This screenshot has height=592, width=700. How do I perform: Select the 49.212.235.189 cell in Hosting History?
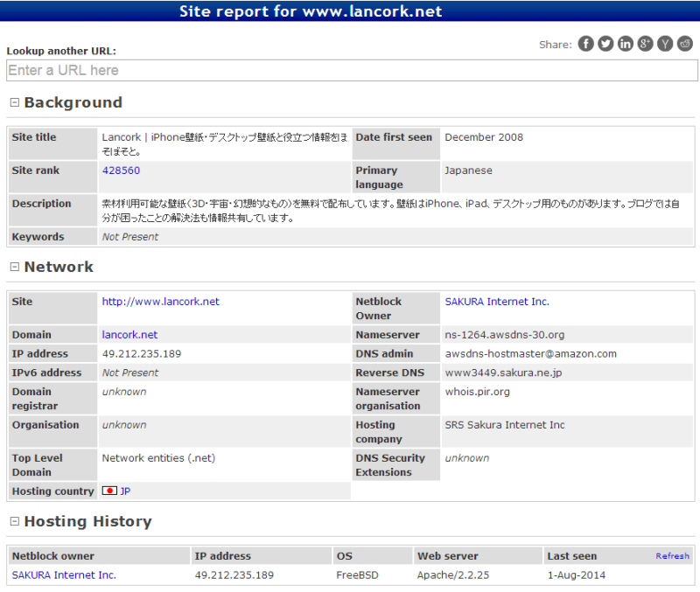[234, 575]
